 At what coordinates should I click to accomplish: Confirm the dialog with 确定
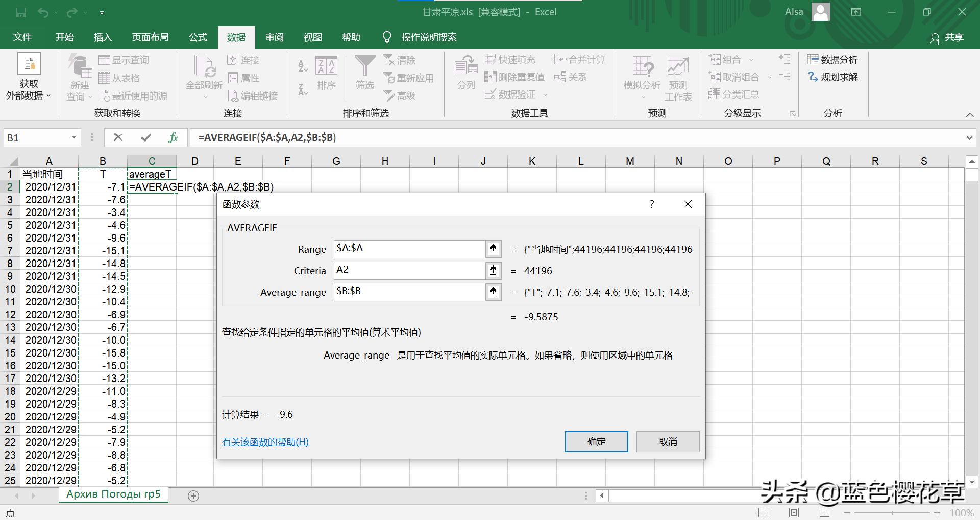pos(596,441)
